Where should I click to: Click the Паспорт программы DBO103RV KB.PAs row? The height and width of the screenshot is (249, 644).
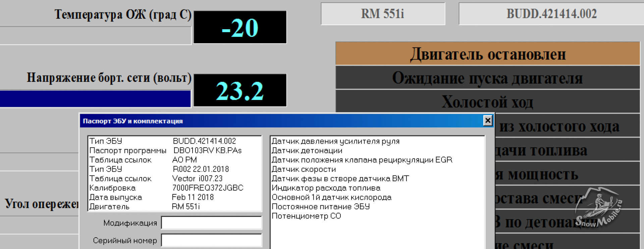click(174, 151)
